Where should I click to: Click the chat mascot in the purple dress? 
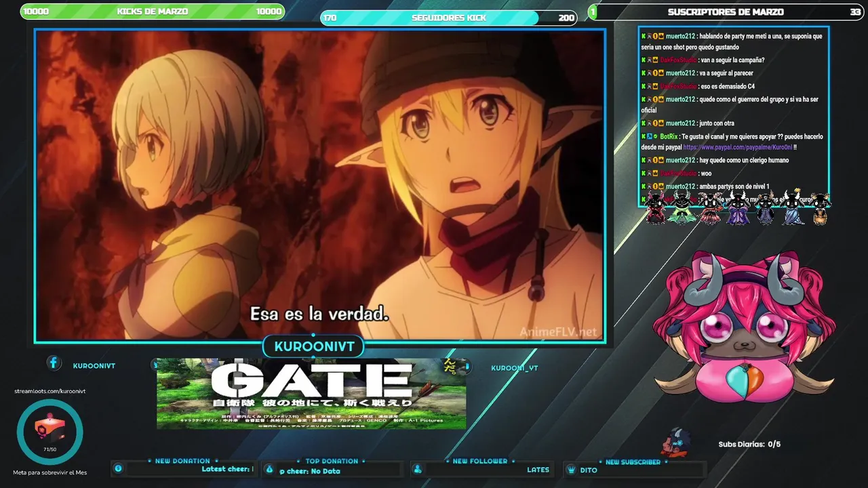pos(737,209)
